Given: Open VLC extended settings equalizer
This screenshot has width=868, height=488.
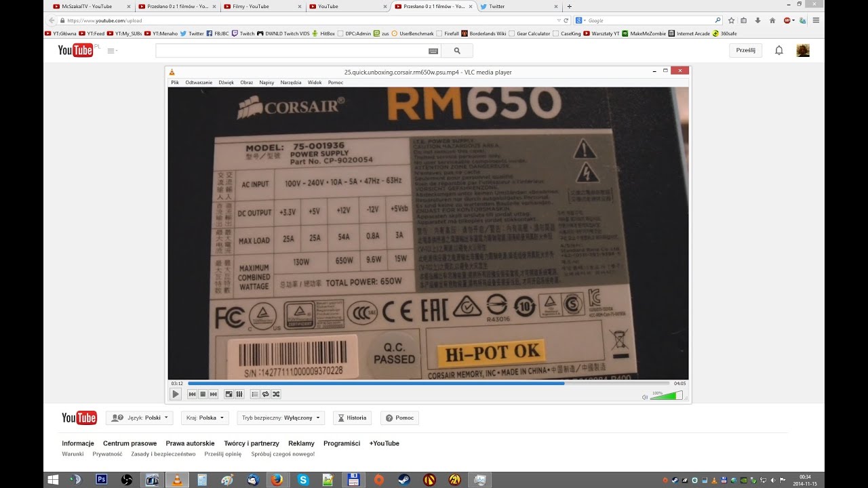Looking at the screenshot, I should click(x=239, y=394).
